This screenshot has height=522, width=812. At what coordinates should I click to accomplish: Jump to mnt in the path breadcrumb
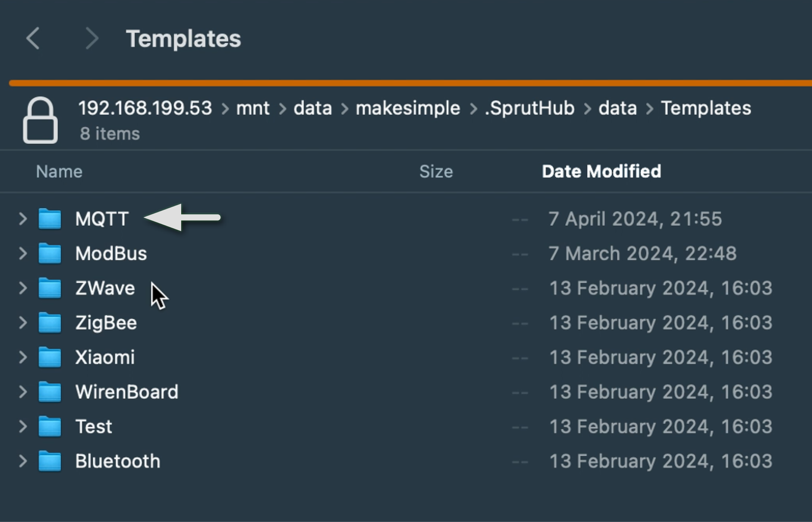(x=253, y=108)
